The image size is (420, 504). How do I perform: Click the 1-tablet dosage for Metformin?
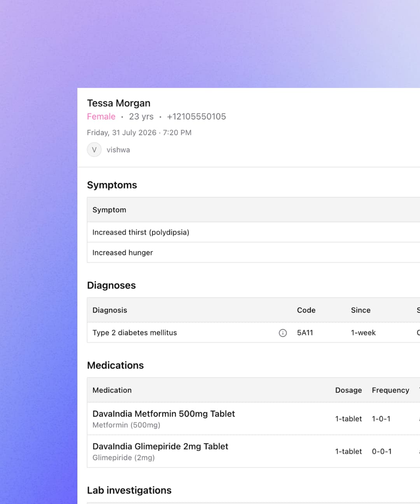click(348, 419)
